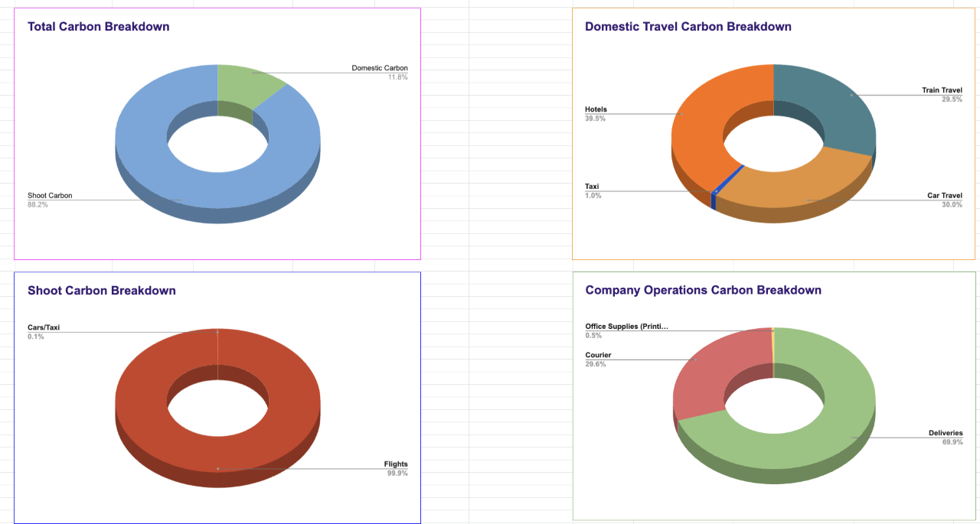The image size is (980, 524).
Task: Select the Shoot Carbon 88.2% label
Action: coord(50,200)
